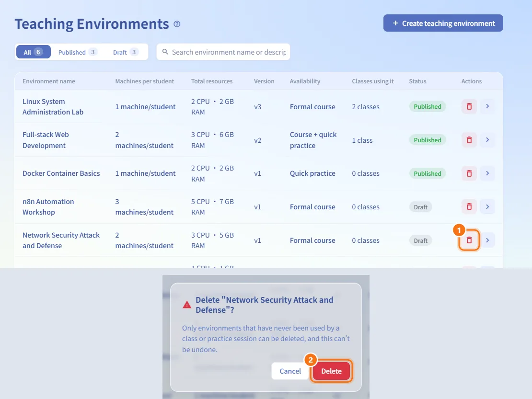Click Published badge in Full-stack Web row
This screenshot has width=532, height=399.
(427, 140)
